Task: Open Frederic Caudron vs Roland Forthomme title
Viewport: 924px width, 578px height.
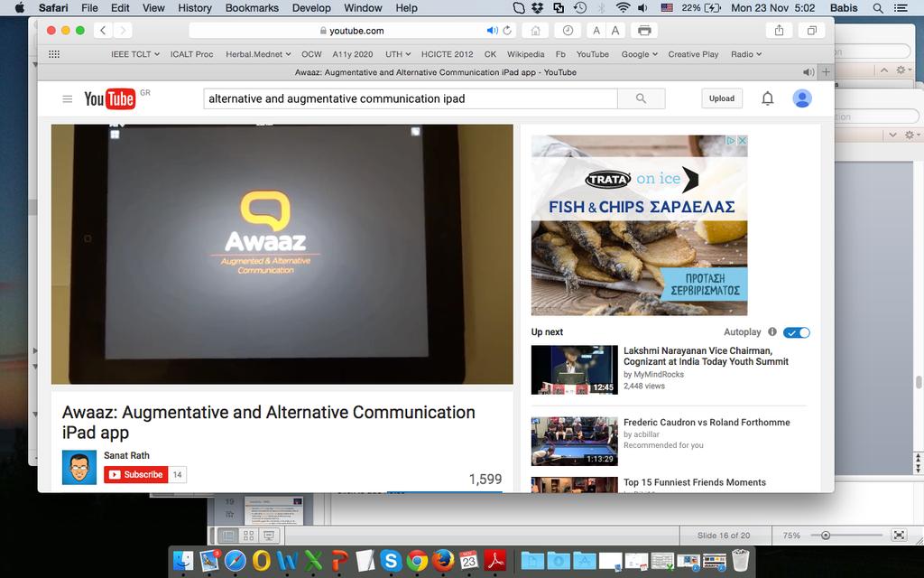Action: click(707, 423)
